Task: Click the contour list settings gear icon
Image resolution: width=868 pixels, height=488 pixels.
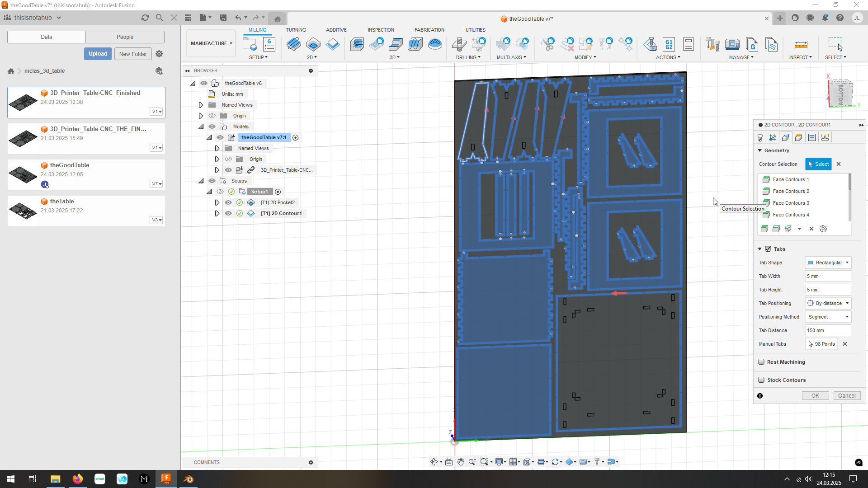Action: [x=823, y=229]
